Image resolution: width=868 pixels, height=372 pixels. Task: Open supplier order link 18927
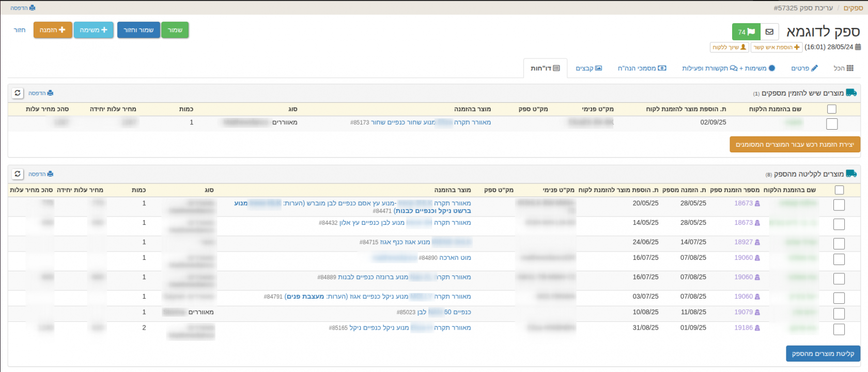[743, 242]
